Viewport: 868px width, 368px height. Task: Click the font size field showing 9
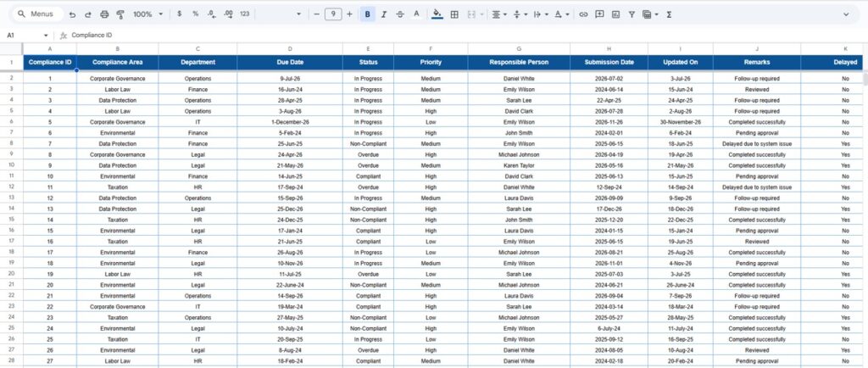point(332,14)
